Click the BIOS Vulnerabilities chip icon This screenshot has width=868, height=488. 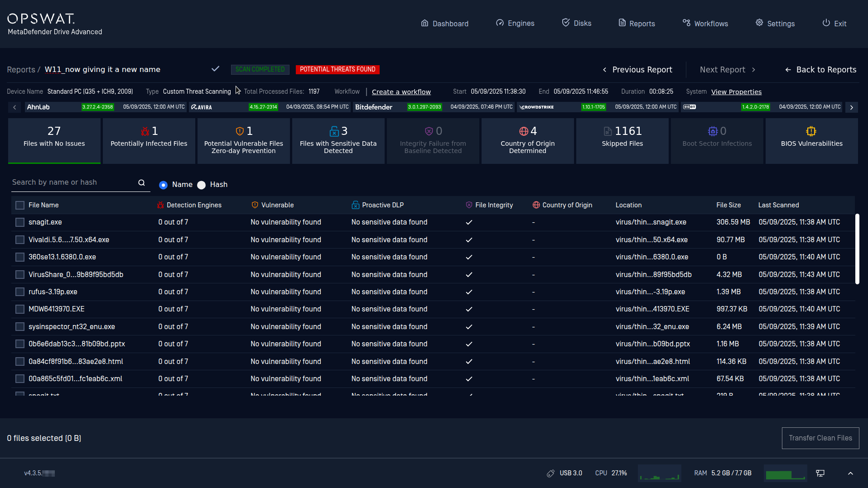[811, 131]
